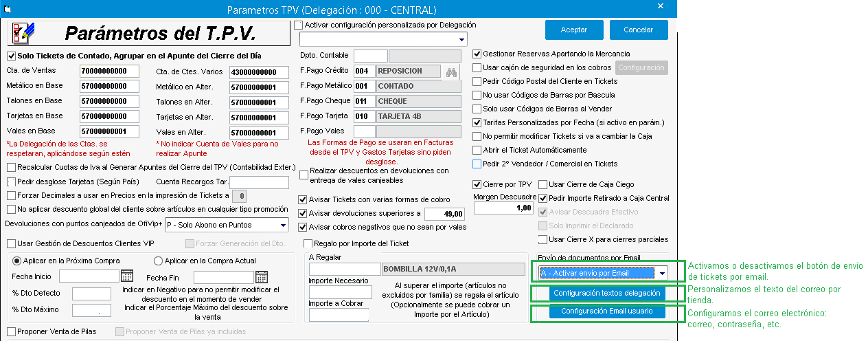Click the Aceptar button
This screenshot has width=868, height=341.
574,30
